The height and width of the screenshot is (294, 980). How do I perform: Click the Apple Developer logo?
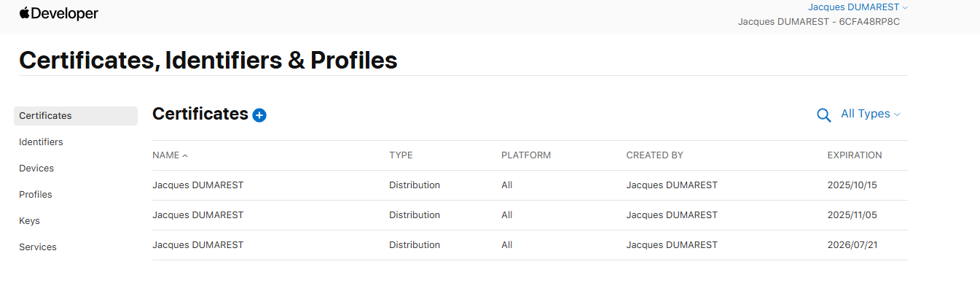pos(58,13)
